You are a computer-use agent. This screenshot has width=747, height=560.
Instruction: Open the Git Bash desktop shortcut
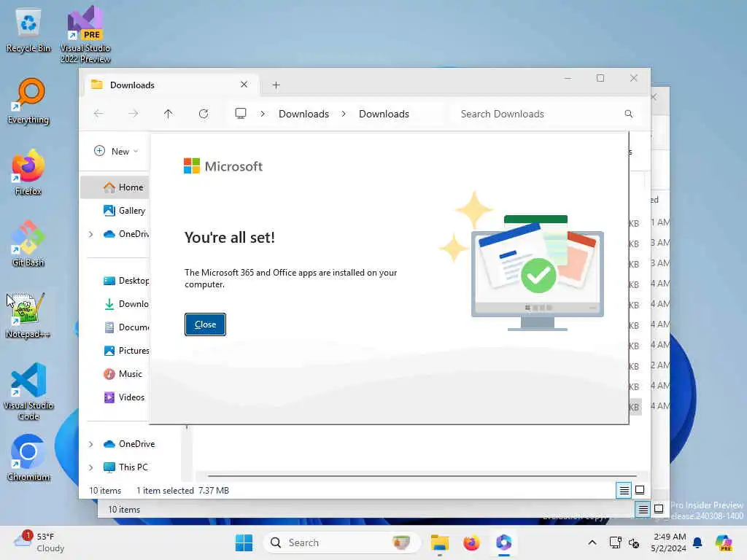click(x=28, y=244)
